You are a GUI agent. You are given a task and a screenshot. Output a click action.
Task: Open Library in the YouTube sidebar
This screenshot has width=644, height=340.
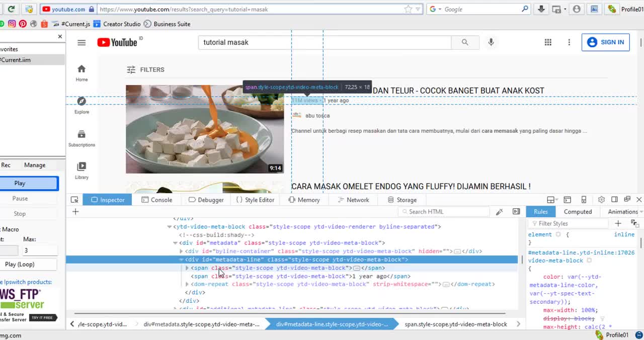pyautogui.click(x=82, y=171)
